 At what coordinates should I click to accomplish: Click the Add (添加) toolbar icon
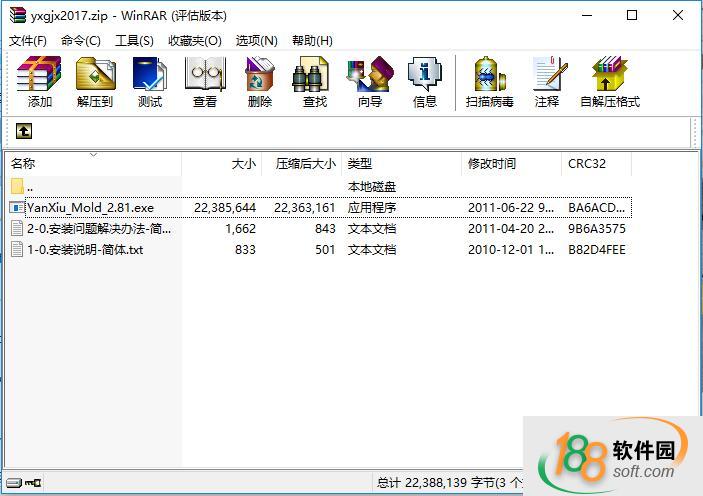point(40,82)
